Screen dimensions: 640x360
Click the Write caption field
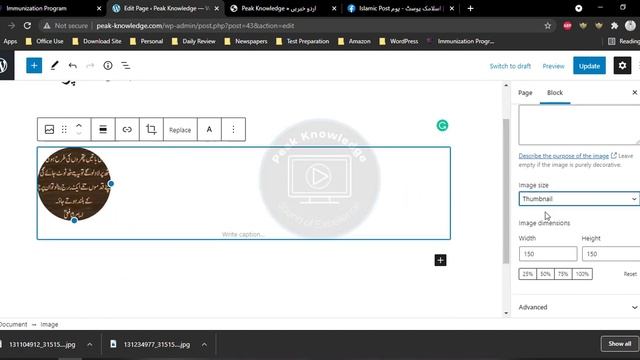point(243,234)
